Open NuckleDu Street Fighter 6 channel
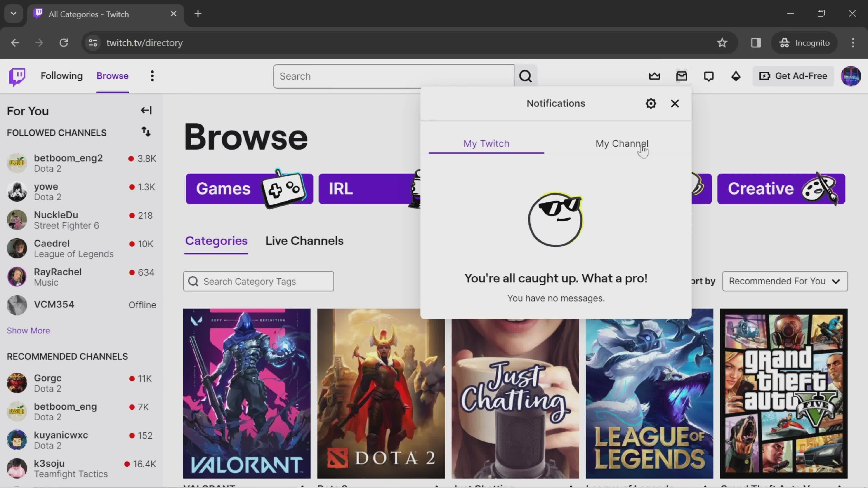The image size is (868, 488). (x=81, y=220)
